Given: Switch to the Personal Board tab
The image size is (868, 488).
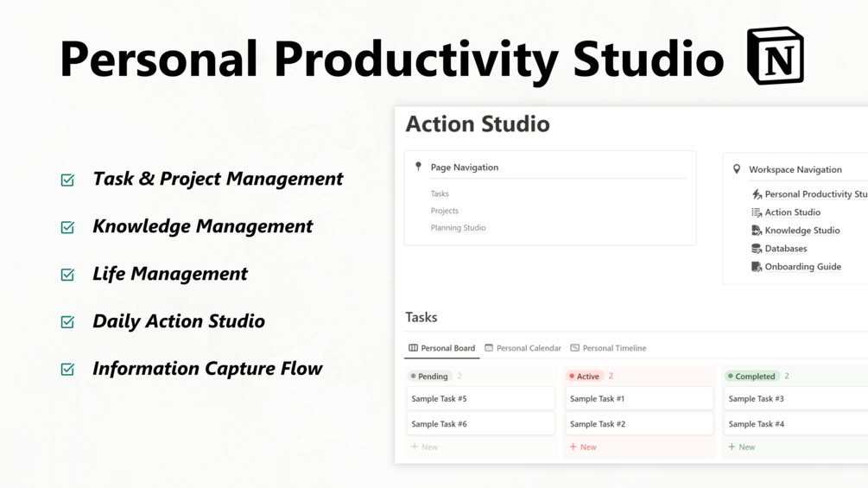Looking at the screenshot, I should point(441,348).
